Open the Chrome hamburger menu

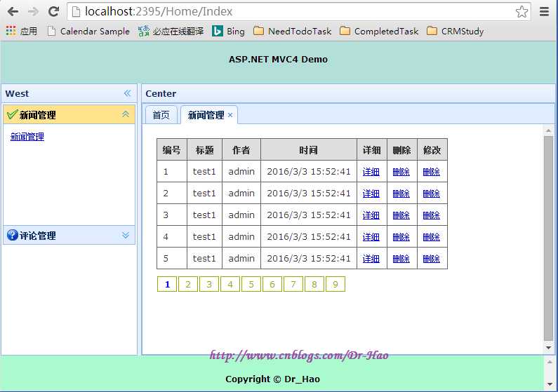click(544, 12)
